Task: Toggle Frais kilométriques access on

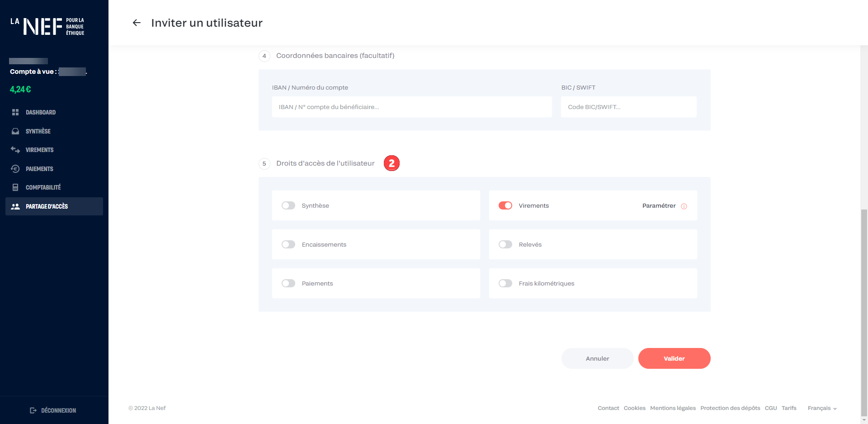Action: 505,283
